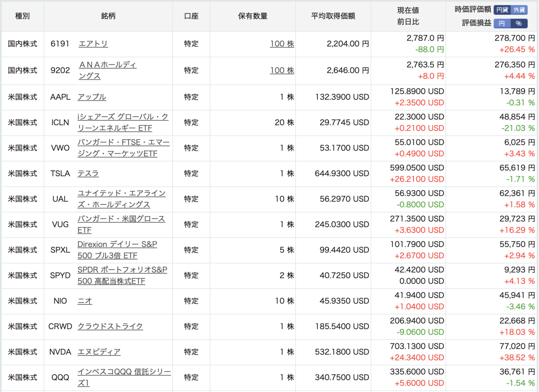Click the 平均取得価額 column header
539x392 pixels.
point(333,16)
